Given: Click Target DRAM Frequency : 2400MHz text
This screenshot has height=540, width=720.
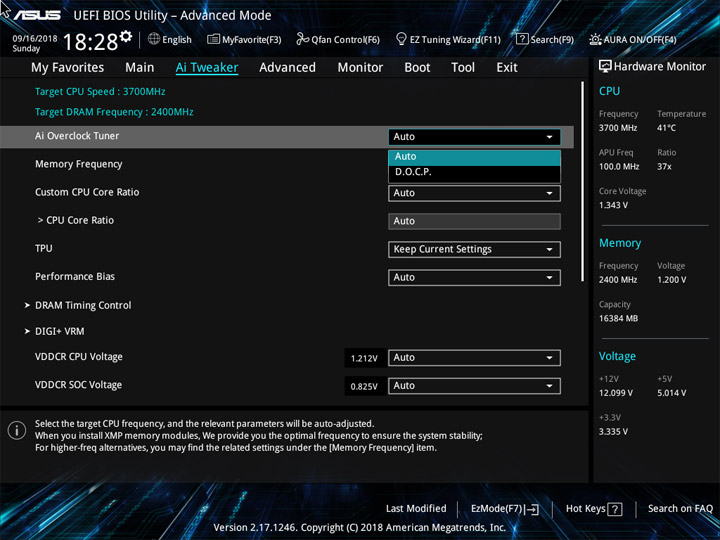Looking at the screenshot, I should [114, 112].
